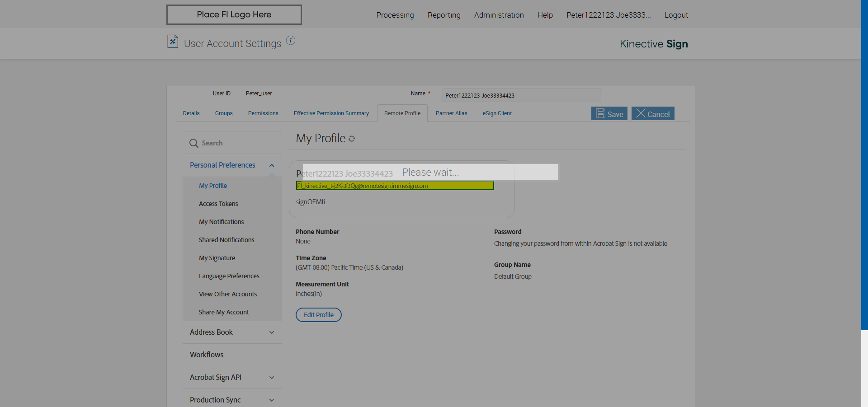868x407 pixels.
Task: Open the Peter1222123 Joe3333... user menu
Action: (609, 15)
